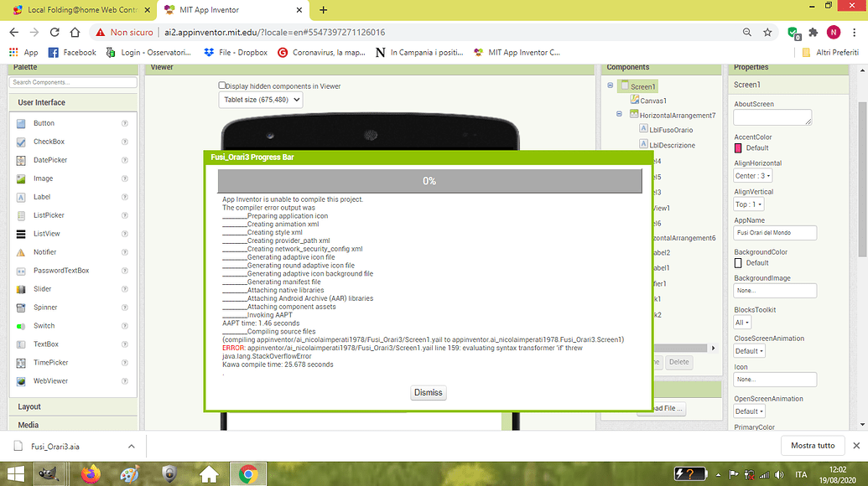Screen dimensions: 868x486
Task: Open File - Dropbox bookmark
Action: tap(236, 53)
